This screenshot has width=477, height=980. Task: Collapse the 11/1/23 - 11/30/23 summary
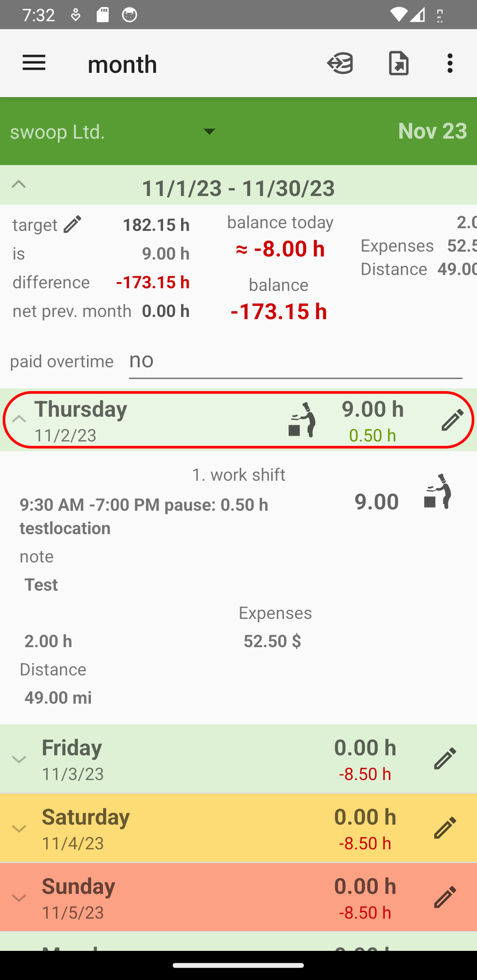coord(19,185)
